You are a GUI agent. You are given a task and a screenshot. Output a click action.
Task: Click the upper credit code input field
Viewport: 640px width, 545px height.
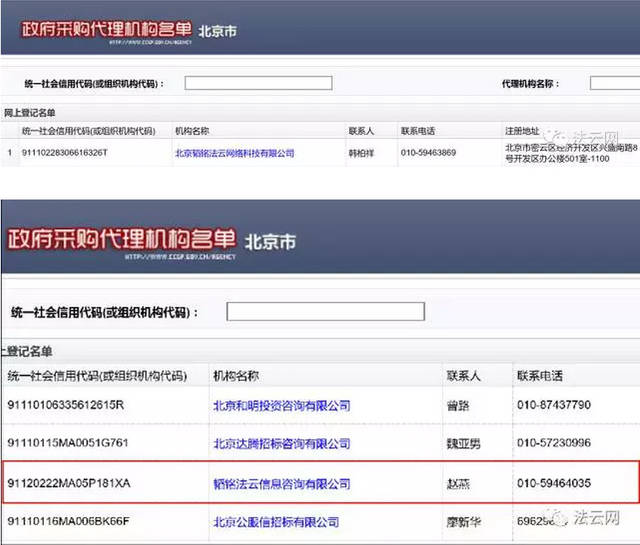click(x=258, y=83)
